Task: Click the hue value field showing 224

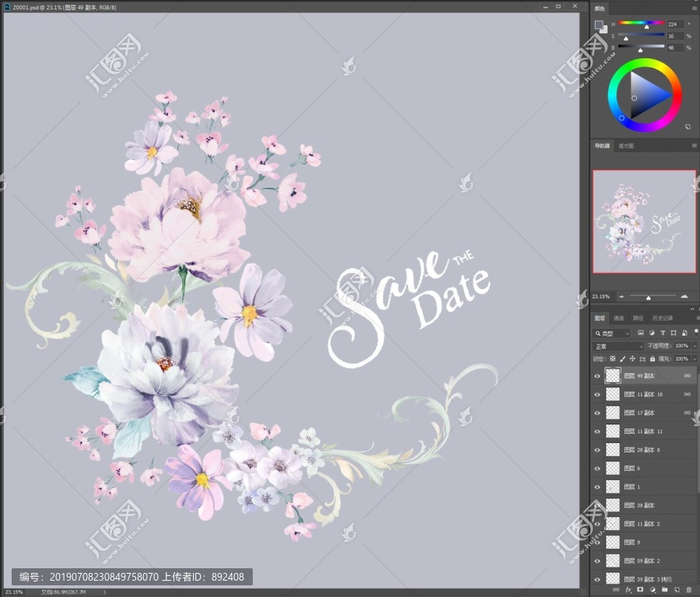Action: [675, 25]
